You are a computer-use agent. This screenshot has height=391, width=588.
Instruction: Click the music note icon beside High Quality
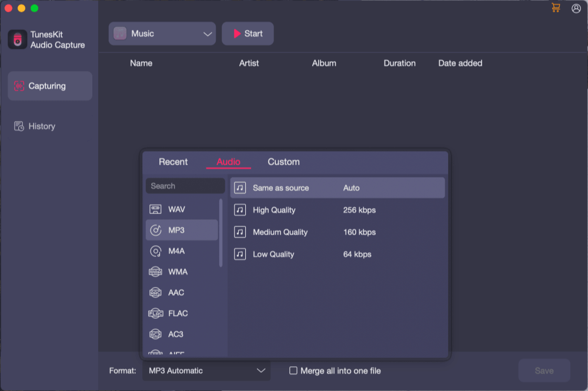pyautogui.click(x=240, y=210)
